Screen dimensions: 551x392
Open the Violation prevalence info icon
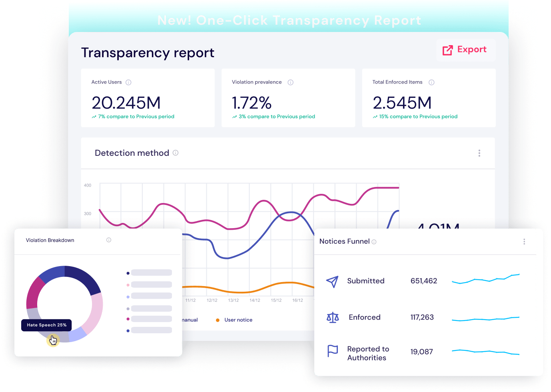[291, 82]
